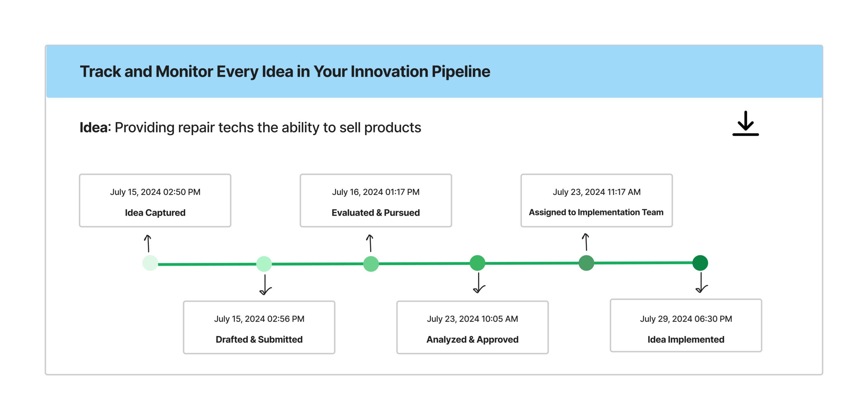Click the down arrow above Drafted & Submitted
Image resolution: width=868 pixels, height=420 pixels.
265,285
